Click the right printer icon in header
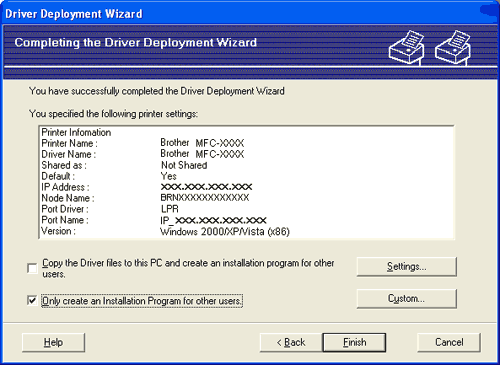The height and width of the screenshot is (365, 500). point(453,47)
